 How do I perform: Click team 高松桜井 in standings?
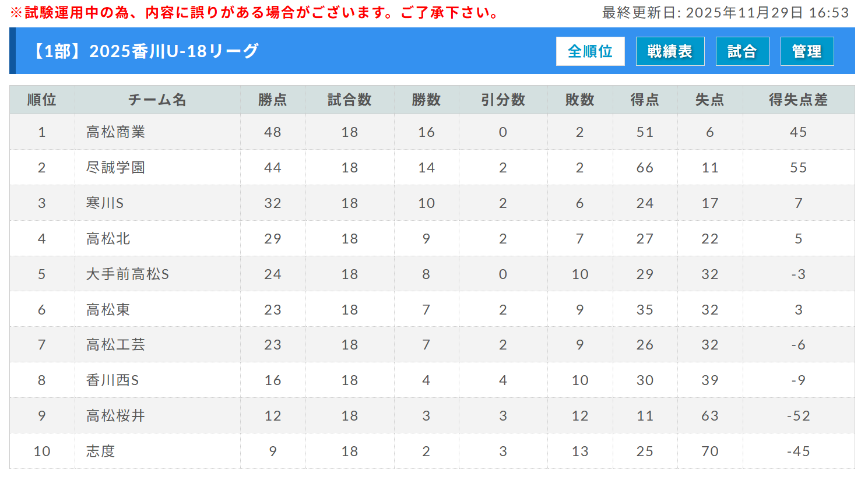click(115, 416)
